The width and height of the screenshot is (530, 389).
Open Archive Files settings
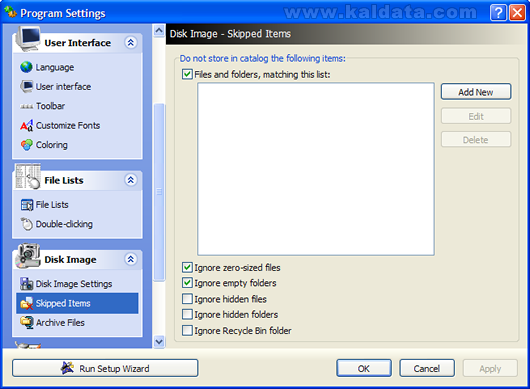click(60, 323)
